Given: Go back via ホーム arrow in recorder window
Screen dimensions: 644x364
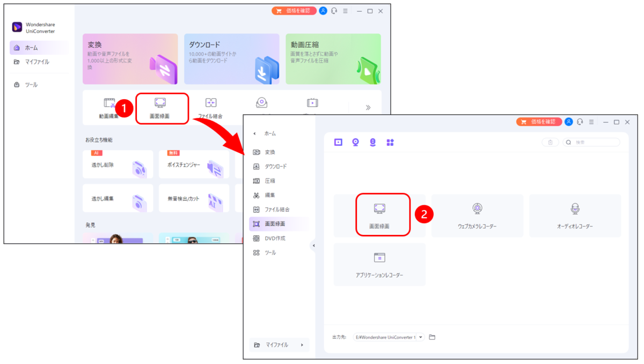Looking at the screenshot, I should [265, 133].
